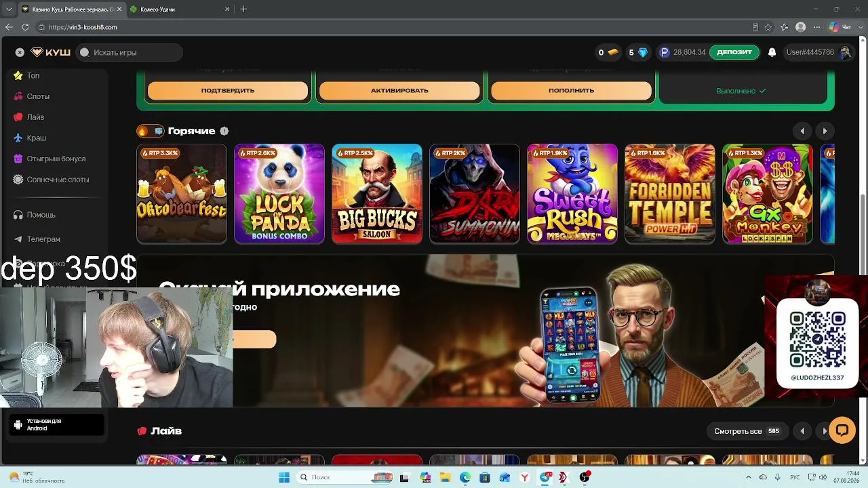868x488 pixels.
Task: Open the live chat support bubble
Action: 842,430
